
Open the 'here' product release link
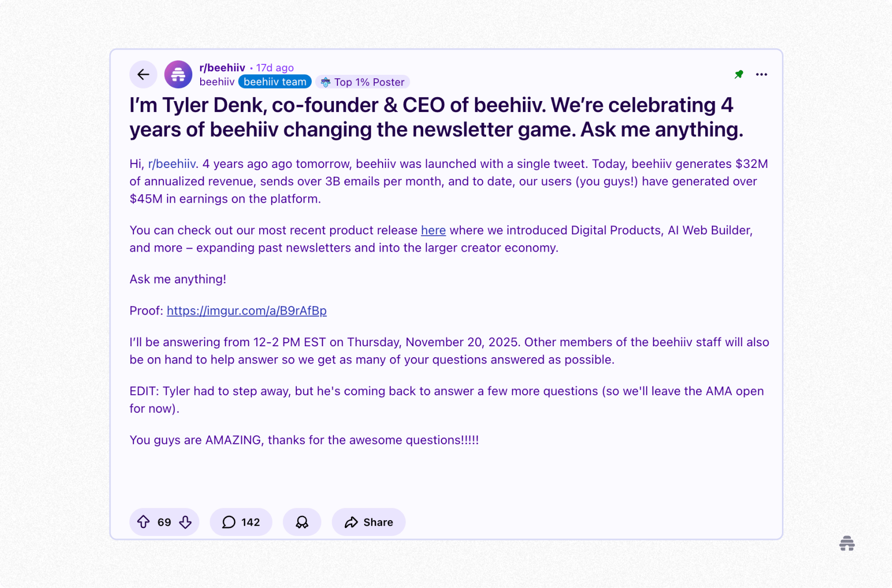(x=433, y=230)
